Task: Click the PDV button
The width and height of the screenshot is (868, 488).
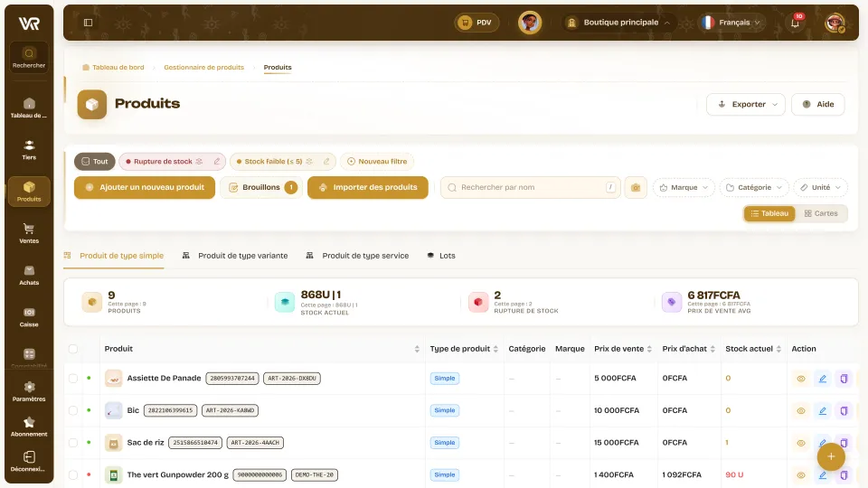Action: 476,23
